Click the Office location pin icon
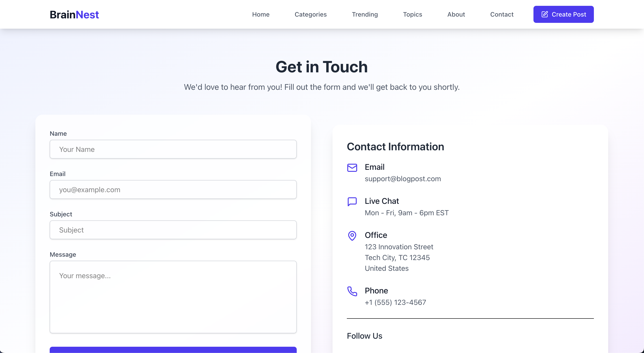The height and width of the screenshot is (353, 644). pos(352,236)
